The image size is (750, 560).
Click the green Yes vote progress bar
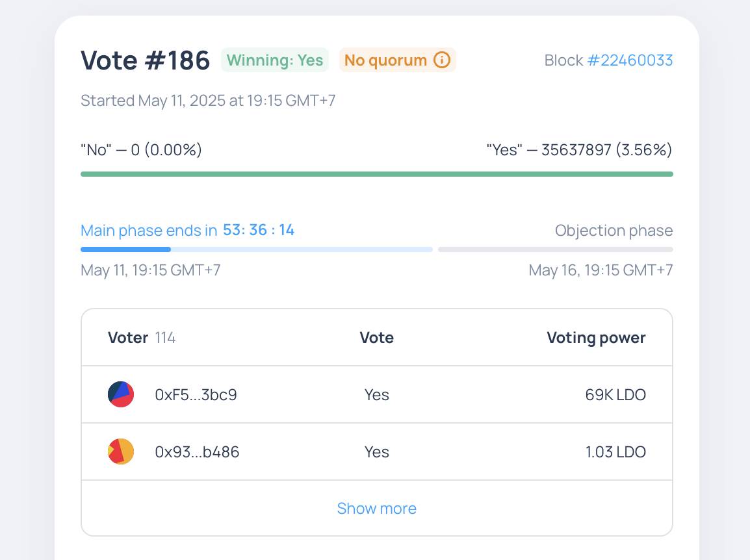376,174
